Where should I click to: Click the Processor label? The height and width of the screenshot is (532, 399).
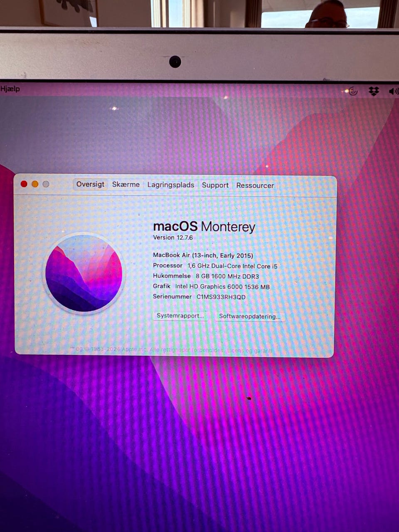click(168, 266)
